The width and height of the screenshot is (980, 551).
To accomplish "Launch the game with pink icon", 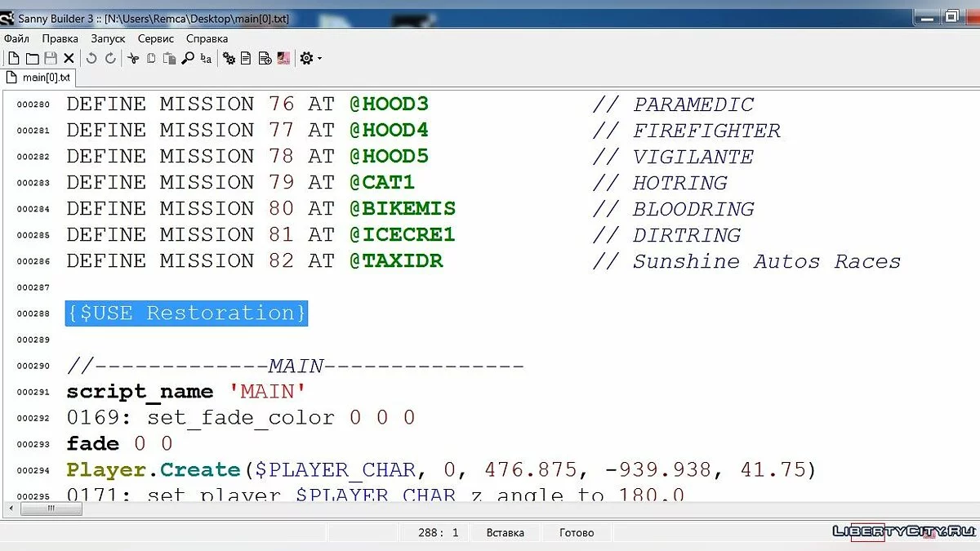I will 283,58.
